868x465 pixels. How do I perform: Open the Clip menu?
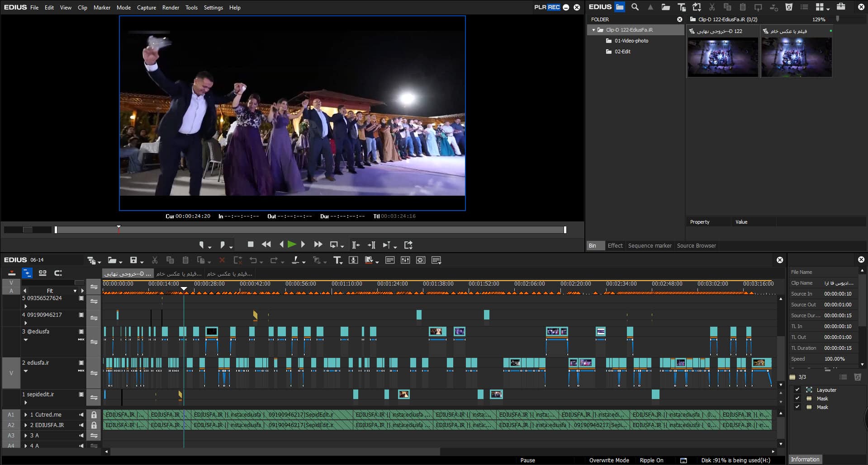pos(82,7)
